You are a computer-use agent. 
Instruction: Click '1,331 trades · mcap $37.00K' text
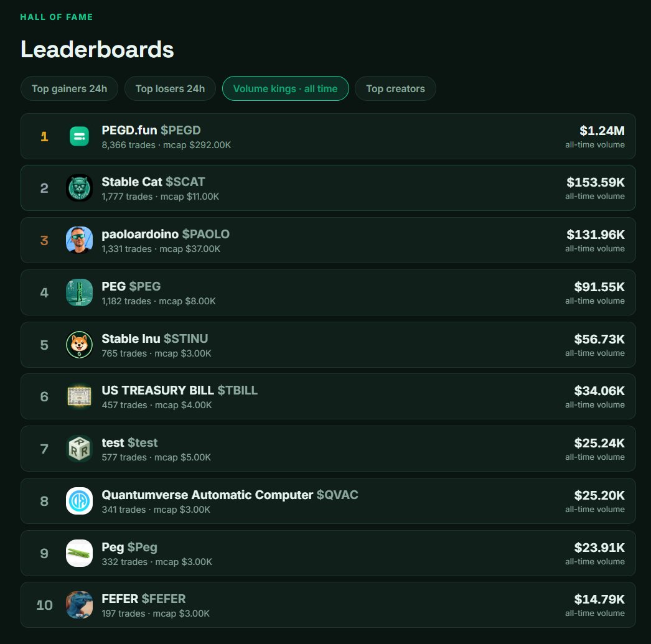[161, 248]
